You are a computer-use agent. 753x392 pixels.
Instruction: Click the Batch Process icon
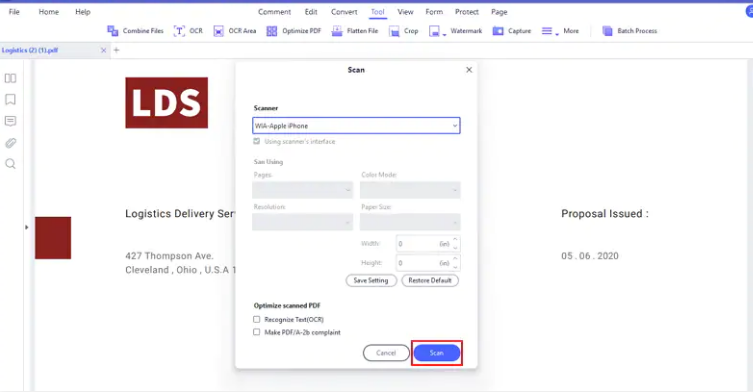[607, 31]
